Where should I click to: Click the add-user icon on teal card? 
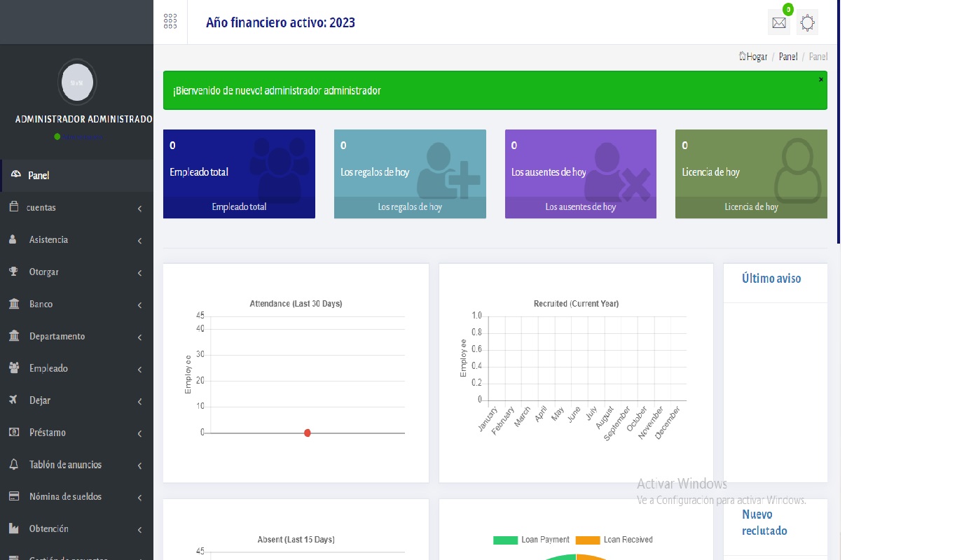[x=448, y=171]
